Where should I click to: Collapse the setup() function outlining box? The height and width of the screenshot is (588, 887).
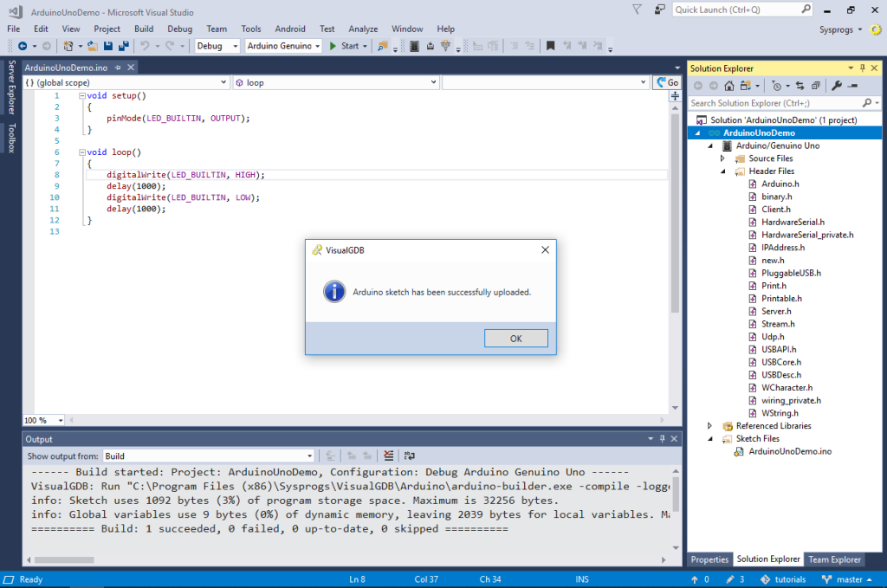pos(82,95)
